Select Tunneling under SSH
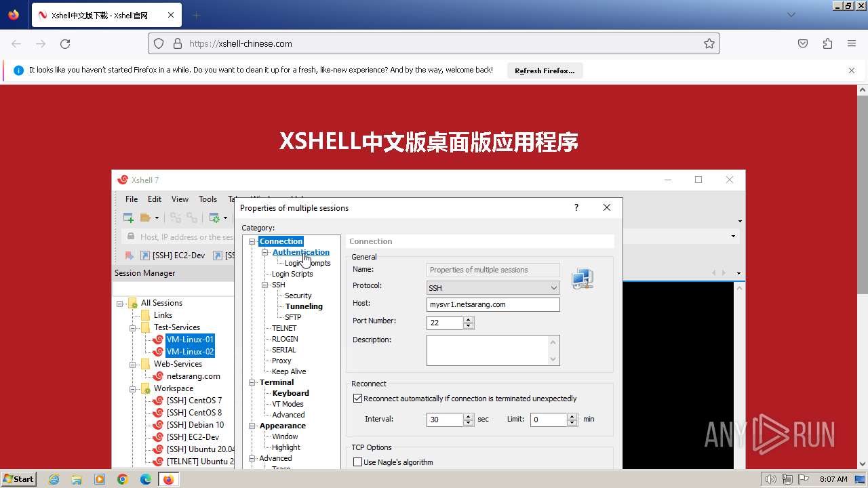This screenshot has height=488, width=868. pyautogui.click(x=304, y=306)
